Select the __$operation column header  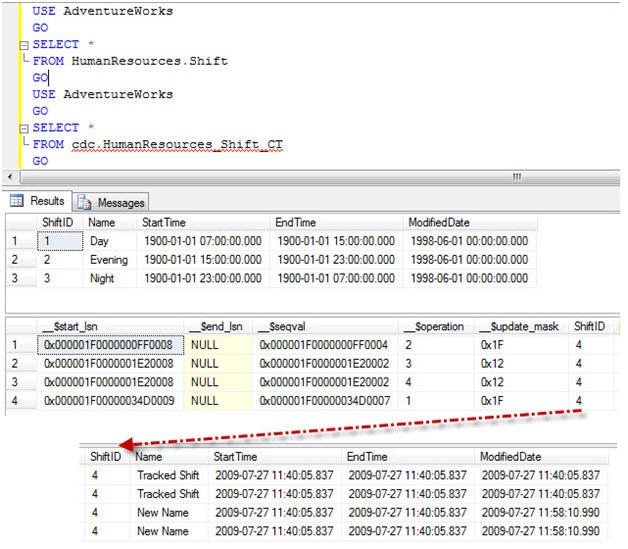point(434,326)
